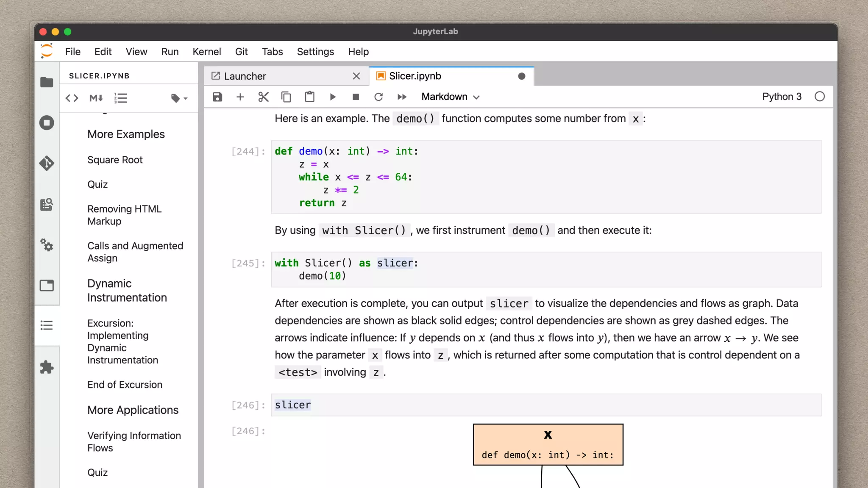868x488 pixels.
Task: Jump to Dynamic Instrumentation heading
Action: [x=127, y=291]
